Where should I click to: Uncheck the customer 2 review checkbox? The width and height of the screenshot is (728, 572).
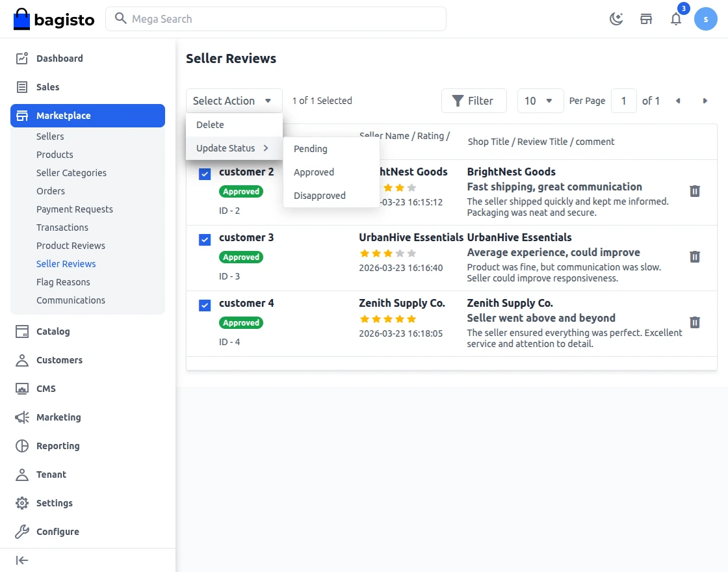click(205, 174)
